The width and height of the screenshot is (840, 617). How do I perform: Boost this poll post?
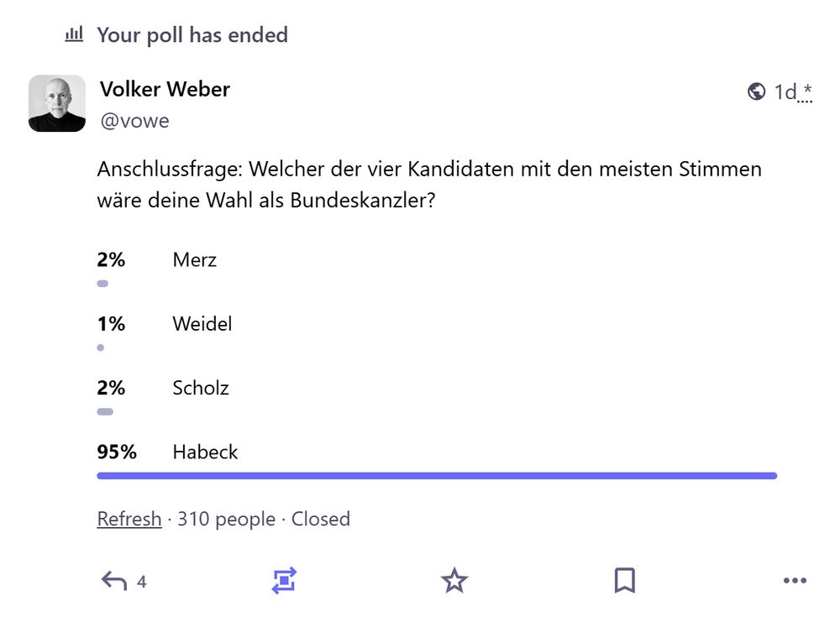click(285, 579)
